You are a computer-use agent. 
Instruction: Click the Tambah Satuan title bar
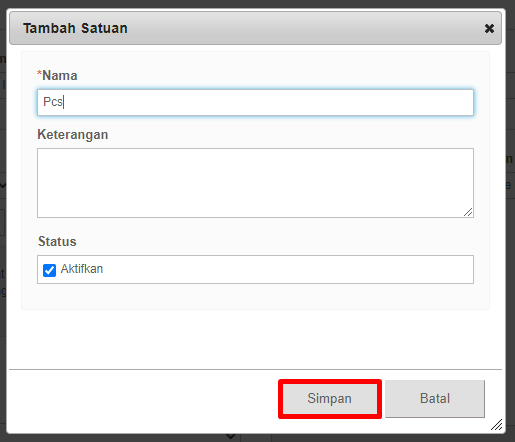[255, 28]
